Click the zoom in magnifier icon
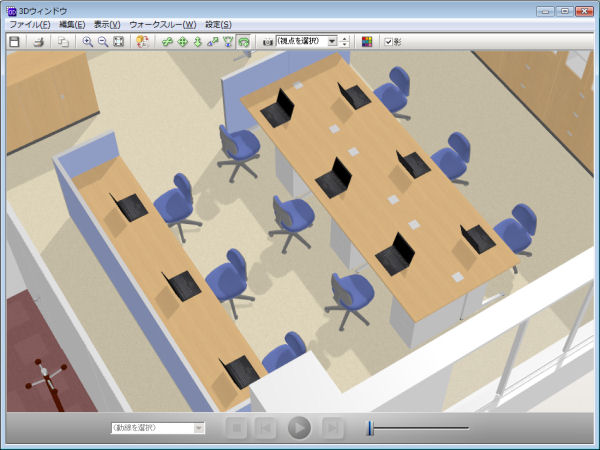600x450 pixels. point(88,42)
